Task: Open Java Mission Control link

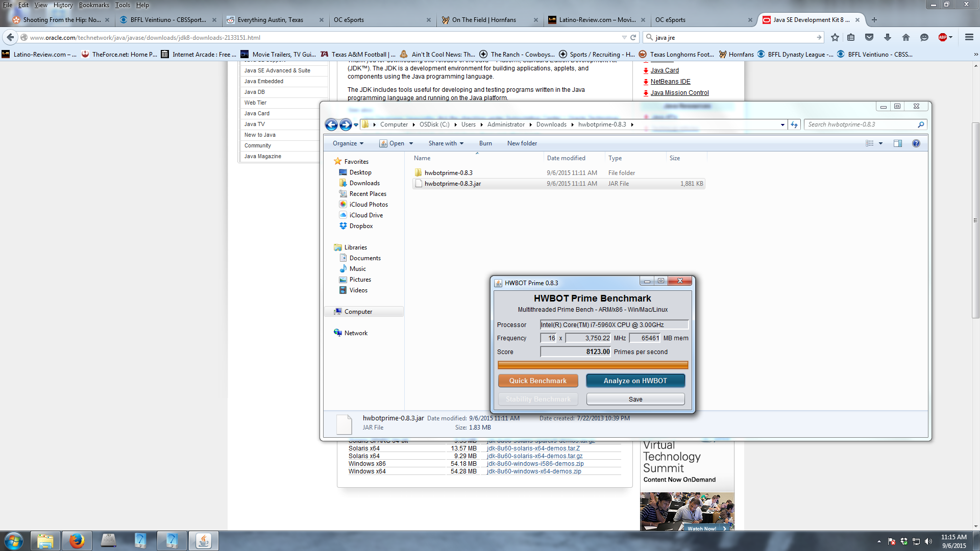Action: [x=679, y=93]
